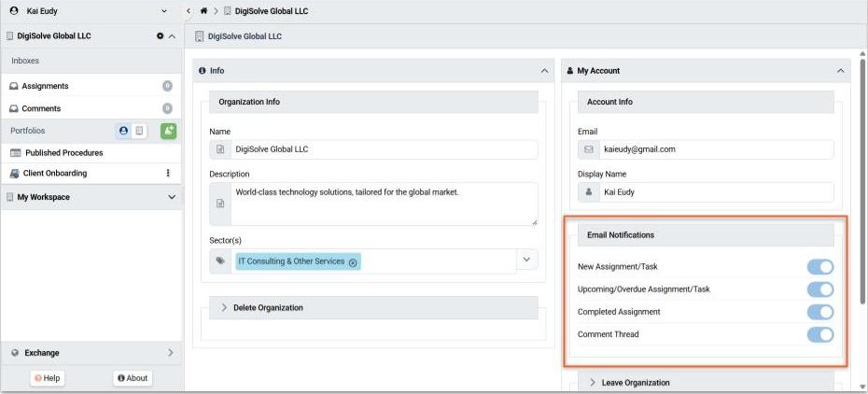Open the Kai Eudy user dropdown
This screenshot has height=394, width=868.
pyautogui.click(x=164, y=11)
